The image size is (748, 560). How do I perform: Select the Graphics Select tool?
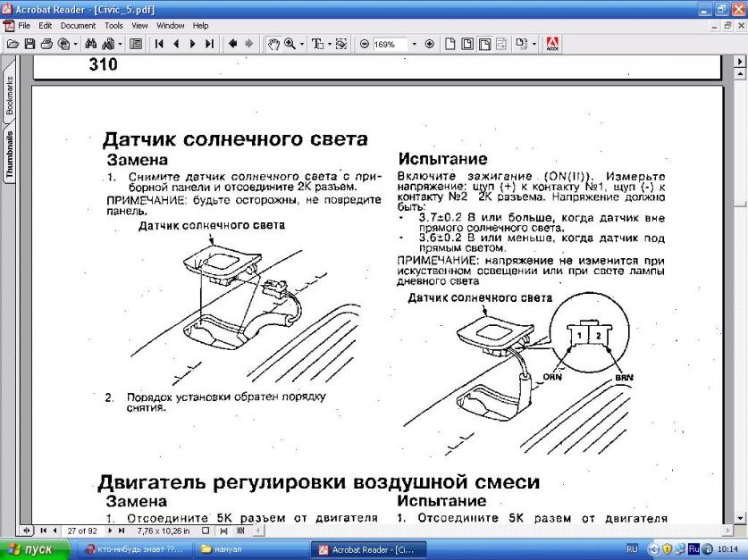[341, 45]
